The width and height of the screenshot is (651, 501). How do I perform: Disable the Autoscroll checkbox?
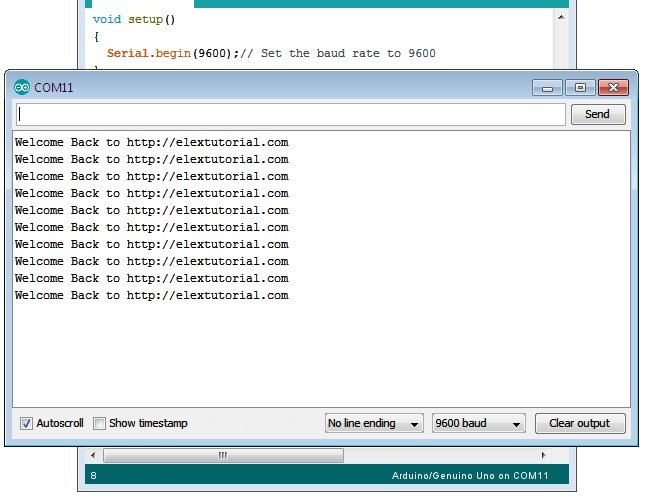(26, 423)
